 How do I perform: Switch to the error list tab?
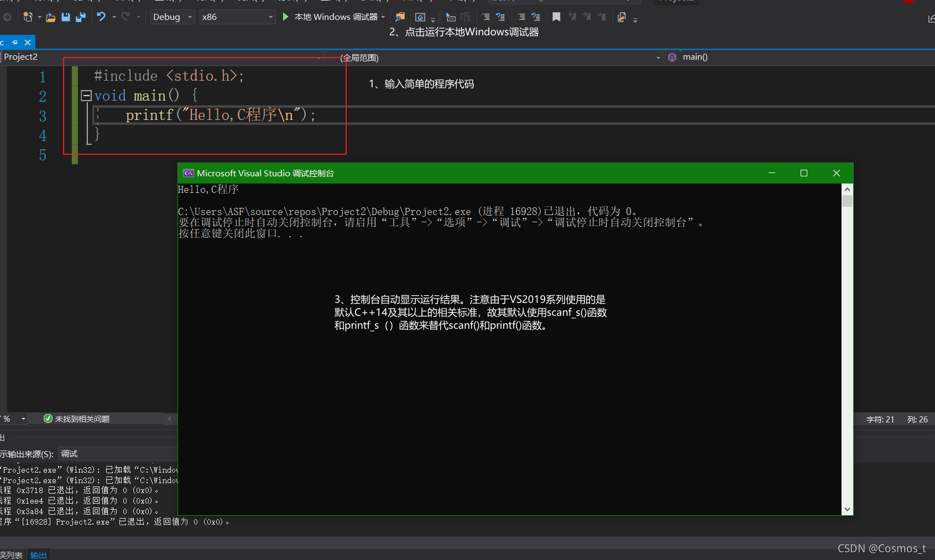[x=12, y=555]
